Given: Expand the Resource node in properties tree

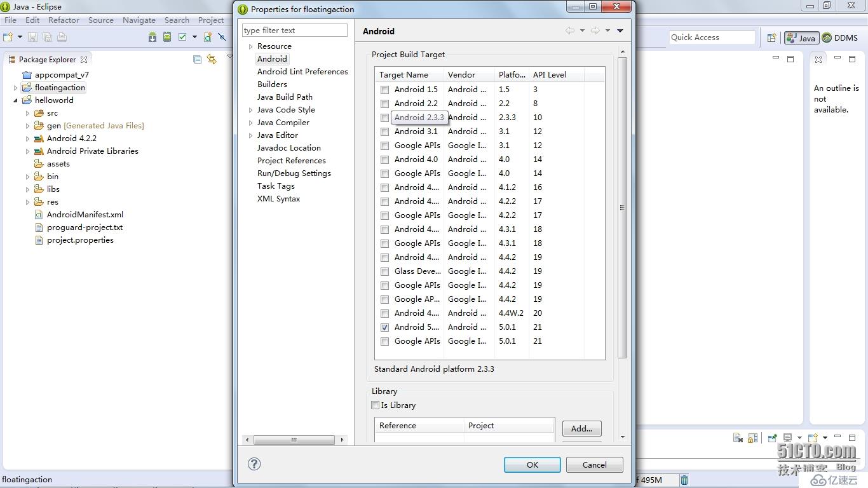Looking at the screenshot, I should [x=251, y=46].
